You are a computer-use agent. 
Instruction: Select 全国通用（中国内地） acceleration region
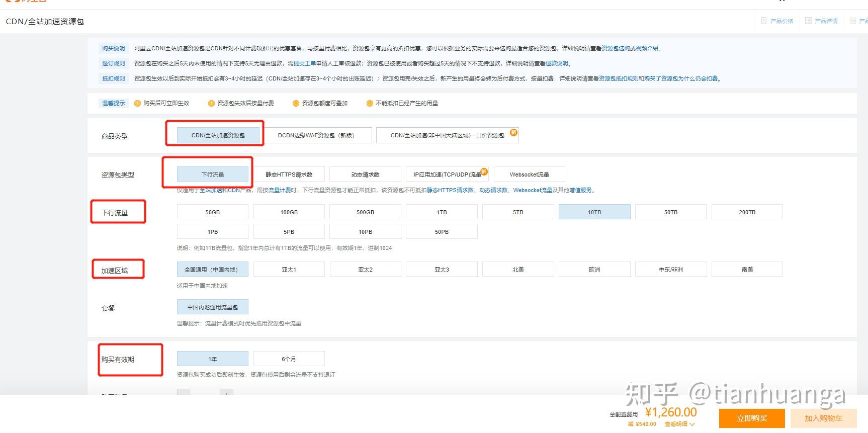pyautogui.click(x=213, y=270)
